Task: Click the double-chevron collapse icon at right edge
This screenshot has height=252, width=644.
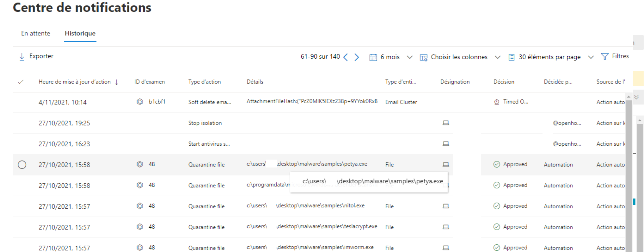Action: click(x=637, y=97)
